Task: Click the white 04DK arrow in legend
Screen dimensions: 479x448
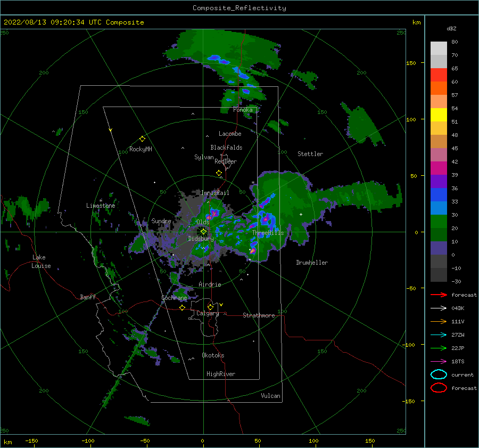Action: 439,308
